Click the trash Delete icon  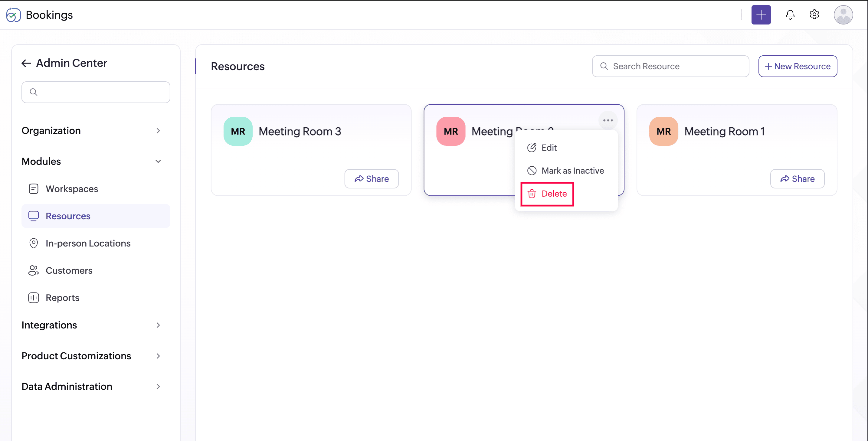point(531,194)
